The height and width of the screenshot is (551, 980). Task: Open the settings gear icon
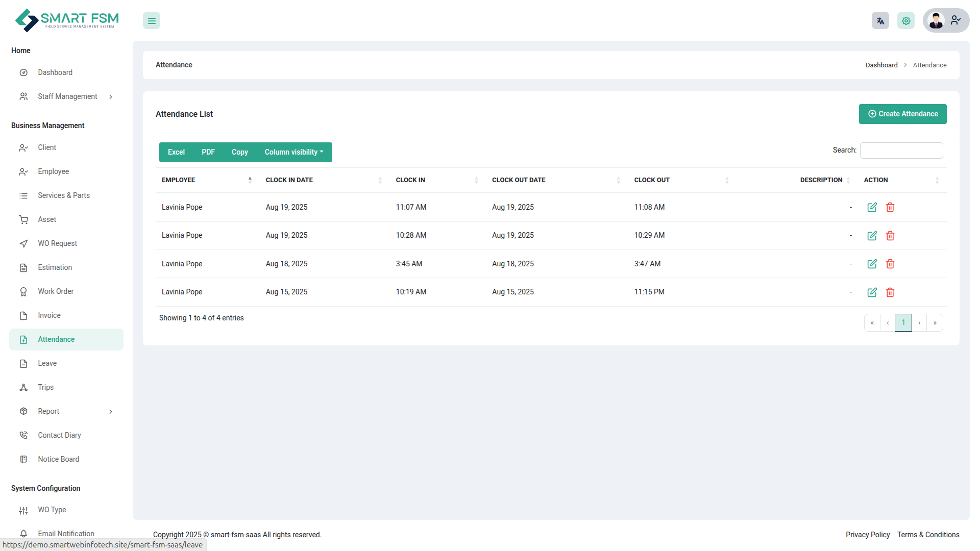coord(905,21)
